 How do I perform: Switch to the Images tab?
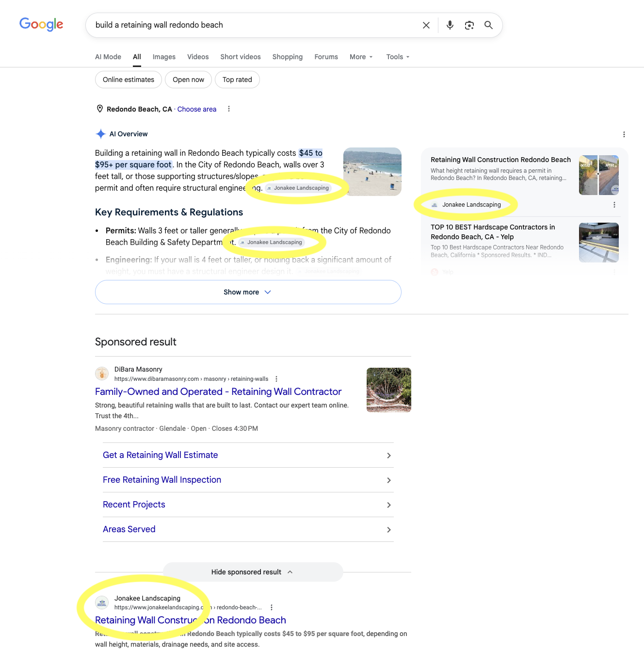click(164, 57)
